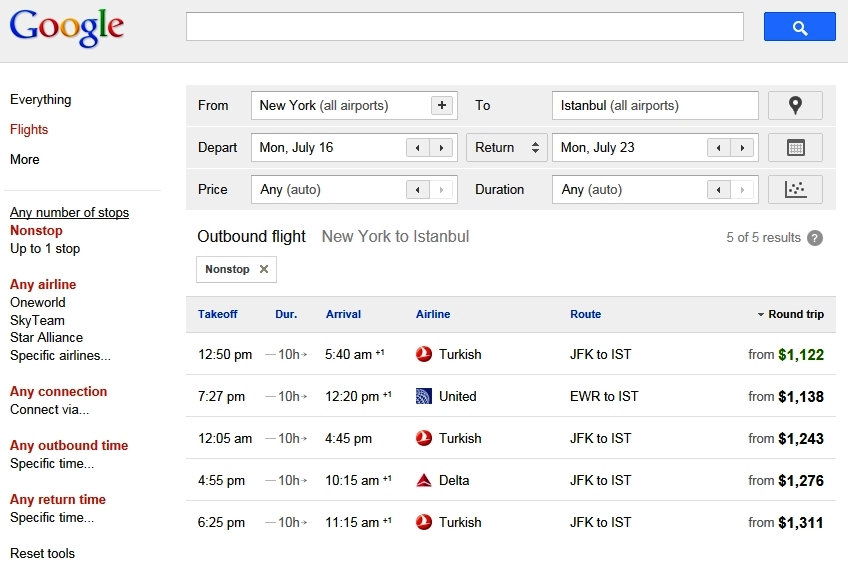Image resolution: width=848 pixels, height=566 pixels.
Task: Open Connect via... option
Action: click(x=49, y=410)
